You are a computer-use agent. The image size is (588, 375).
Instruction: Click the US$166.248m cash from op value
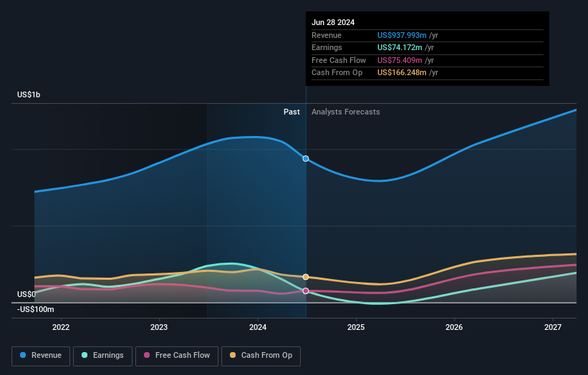click(402, 73)
